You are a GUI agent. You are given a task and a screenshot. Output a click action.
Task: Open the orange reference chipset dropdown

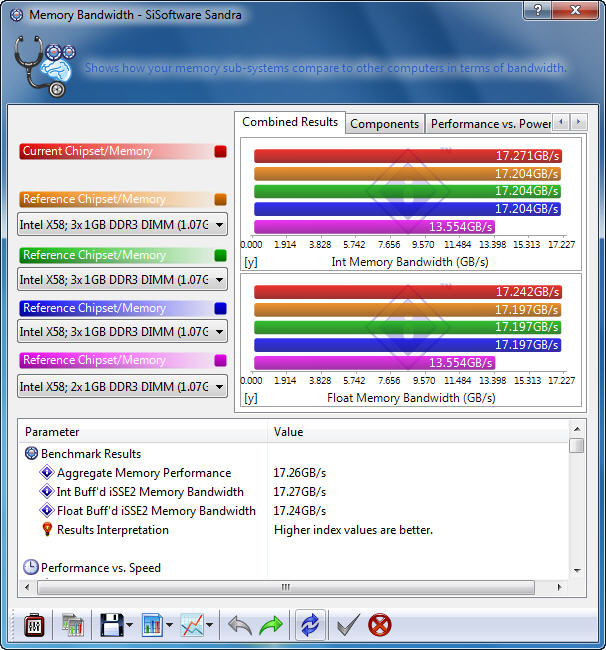(122, 225)
